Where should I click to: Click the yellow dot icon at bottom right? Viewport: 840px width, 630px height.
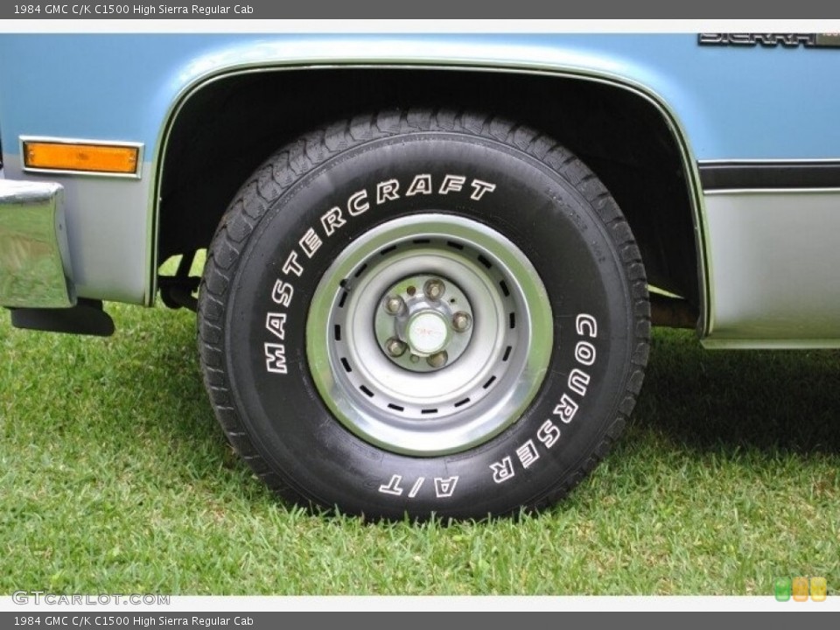pos(819,589)
